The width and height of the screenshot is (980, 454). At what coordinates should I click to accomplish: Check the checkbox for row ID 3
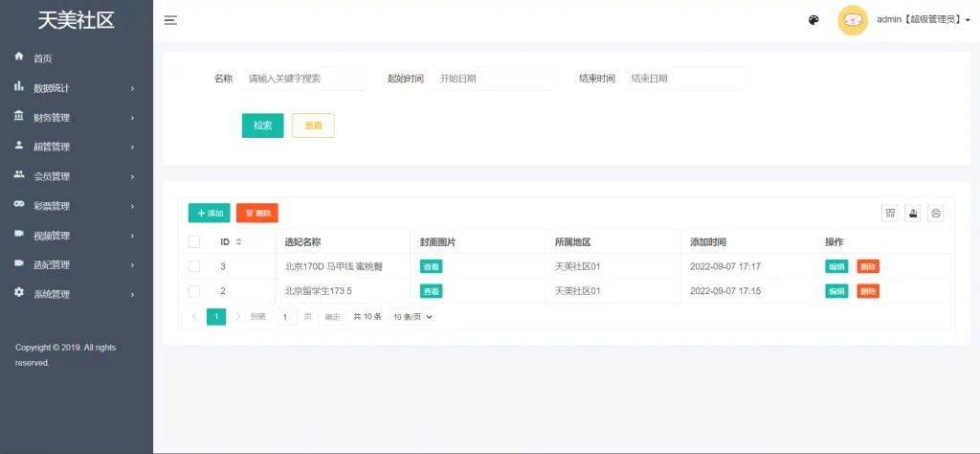click(x=194, y=266)
